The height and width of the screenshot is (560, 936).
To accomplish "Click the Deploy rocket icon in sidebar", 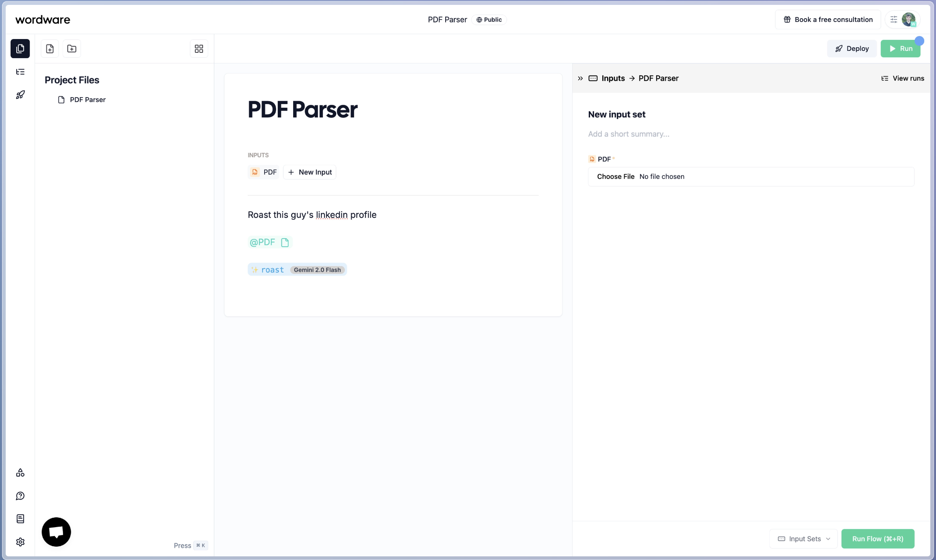I will pyautogui.click(x=20, y=94).
